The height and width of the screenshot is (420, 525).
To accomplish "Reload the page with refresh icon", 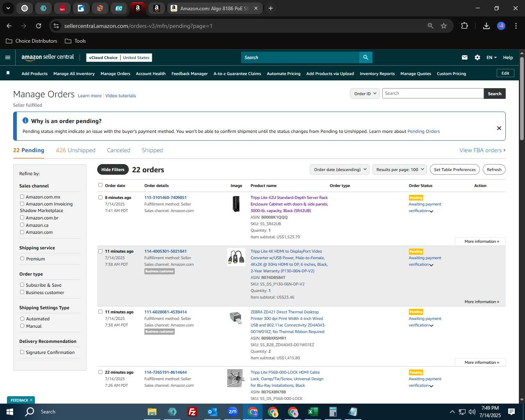I will 39,26.
